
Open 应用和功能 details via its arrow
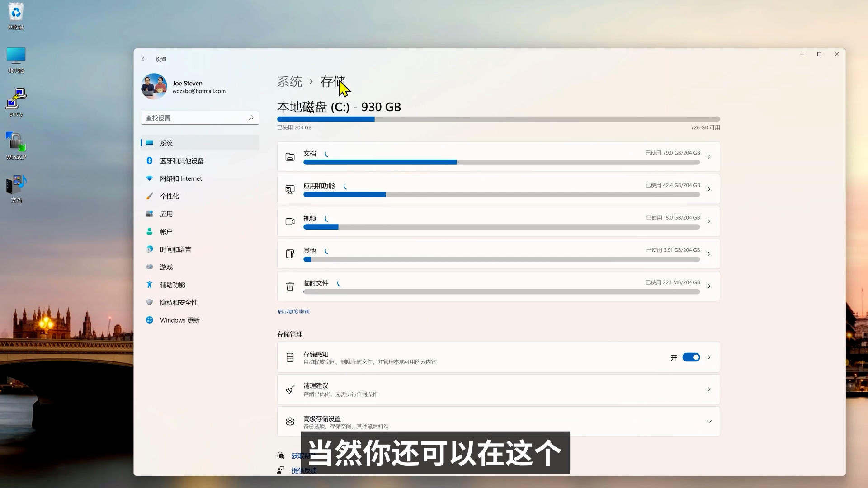point(709,189)
